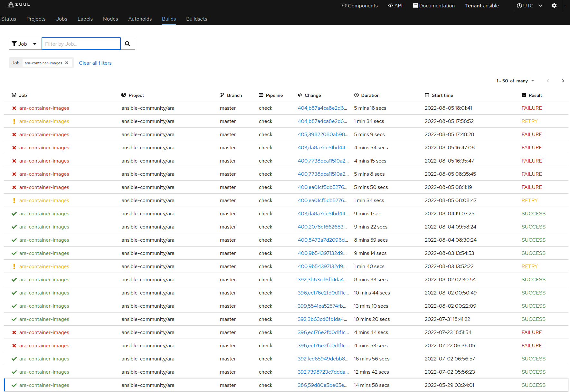Image resolution: width=570 pixels, height=392 pixels.
Task: Click the yellow retry icon on the 17:58:52 row
Action: 14,121
